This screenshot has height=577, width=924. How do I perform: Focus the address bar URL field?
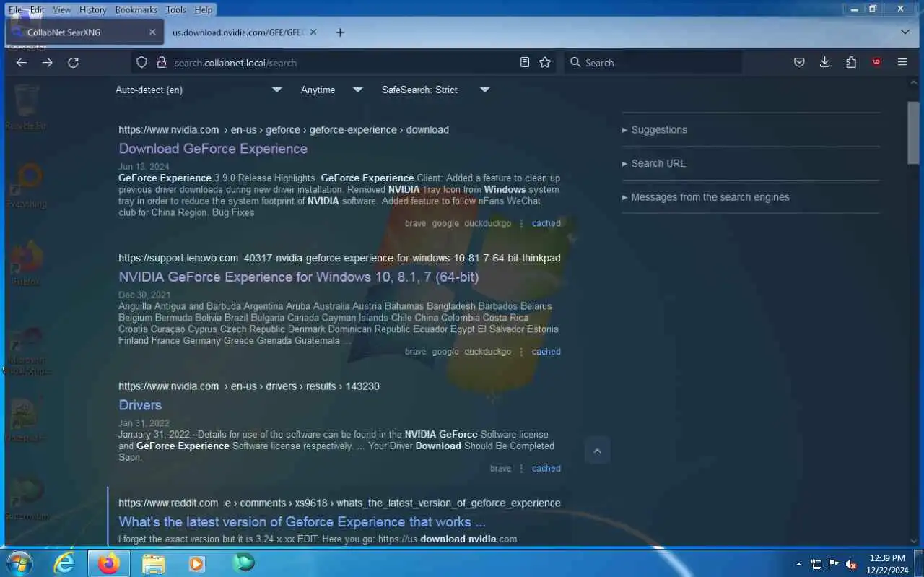pos(343,63)
